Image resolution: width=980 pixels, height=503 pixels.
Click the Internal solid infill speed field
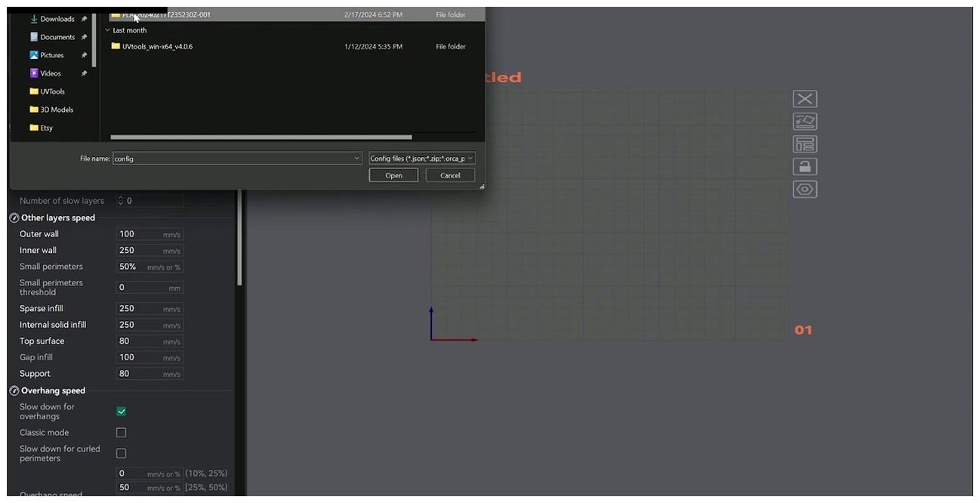pyautogui.click(x=149, y=325)
